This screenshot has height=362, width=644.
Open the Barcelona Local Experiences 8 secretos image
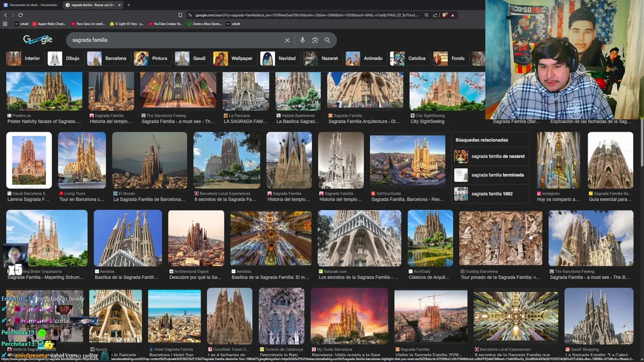coord(227,160)
